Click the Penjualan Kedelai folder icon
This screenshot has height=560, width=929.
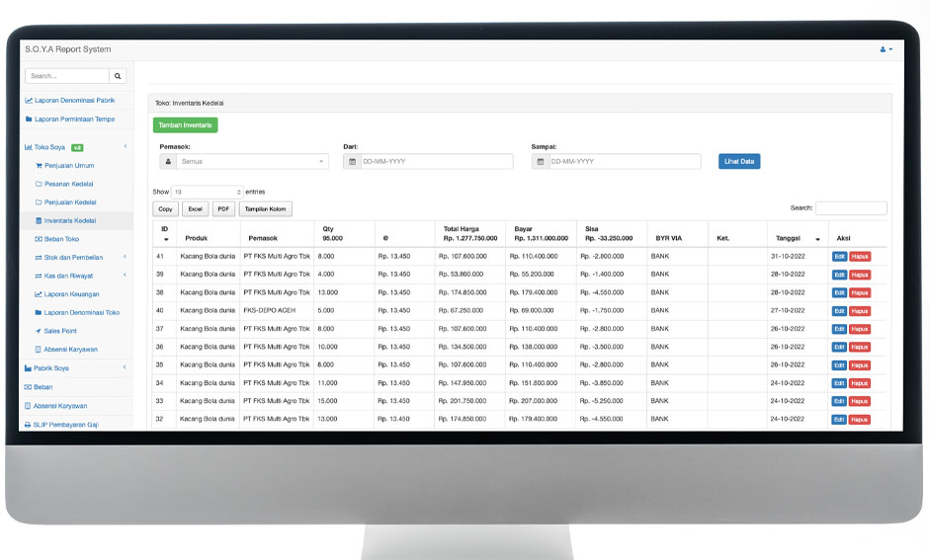click(40, 202)
